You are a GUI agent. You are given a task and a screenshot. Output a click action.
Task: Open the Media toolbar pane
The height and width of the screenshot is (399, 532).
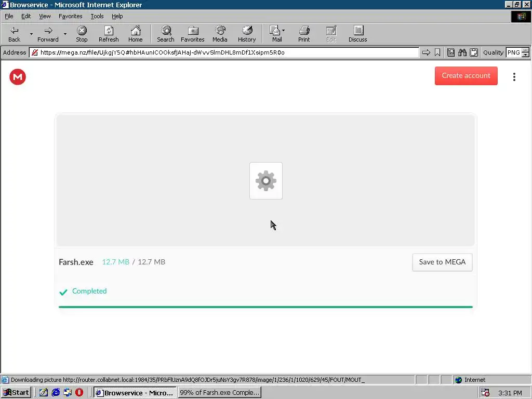click(220, 34)
